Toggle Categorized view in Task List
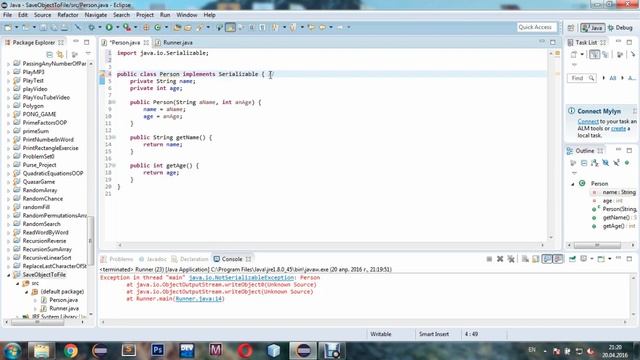640x360 pixels. tap(595, 54)
